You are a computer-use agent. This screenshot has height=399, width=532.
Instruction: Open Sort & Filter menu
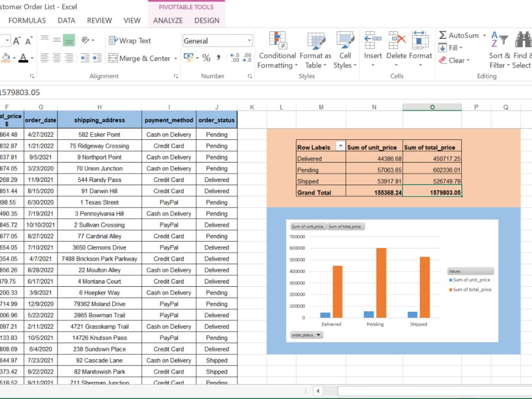pyautogui.click(x=500, y=50)
